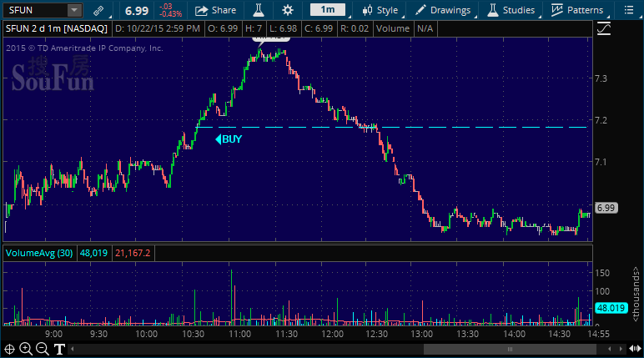The width and height of the screenshot is (644, 358).
Task: Open the Patterns menu
Action: pos(577,10)
